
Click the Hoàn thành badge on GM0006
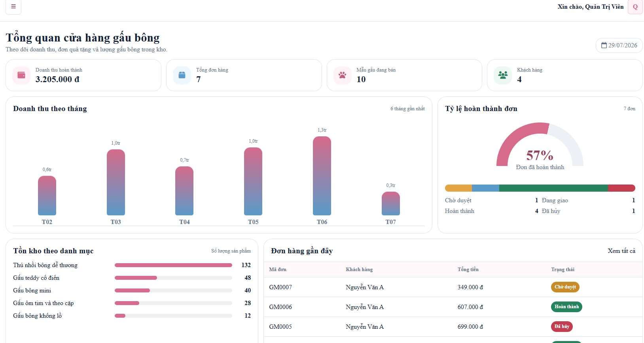[566, 307]
